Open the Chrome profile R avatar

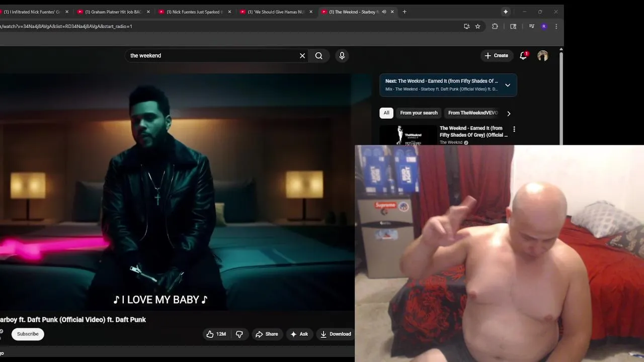point(544,26)
